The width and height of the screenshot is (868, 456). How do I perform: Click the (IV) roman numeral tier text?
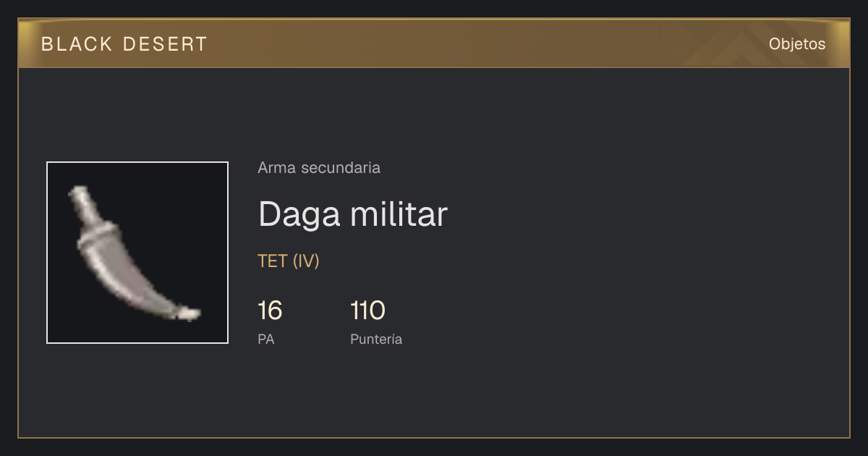click(306, 261)
